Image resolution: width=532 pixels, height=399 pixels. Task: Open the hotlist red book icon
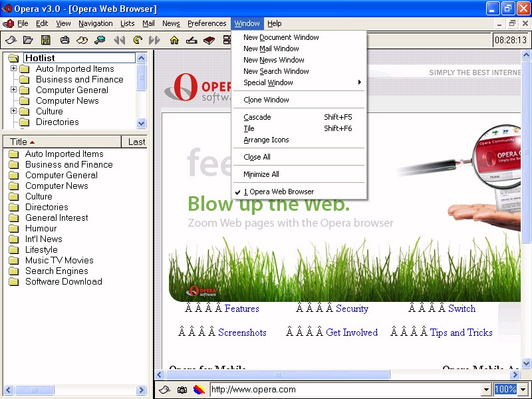tap(209, 41)
